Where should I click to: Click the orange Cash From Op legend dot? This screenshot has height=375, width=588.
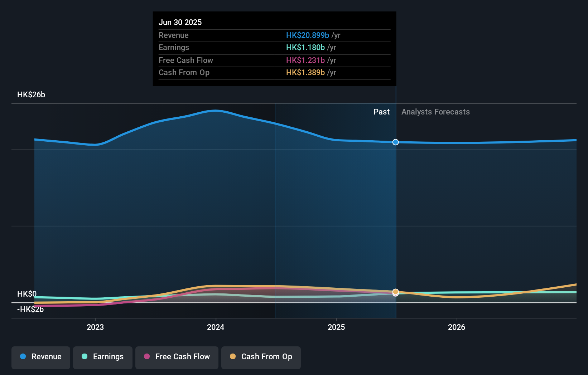(233, 357)
